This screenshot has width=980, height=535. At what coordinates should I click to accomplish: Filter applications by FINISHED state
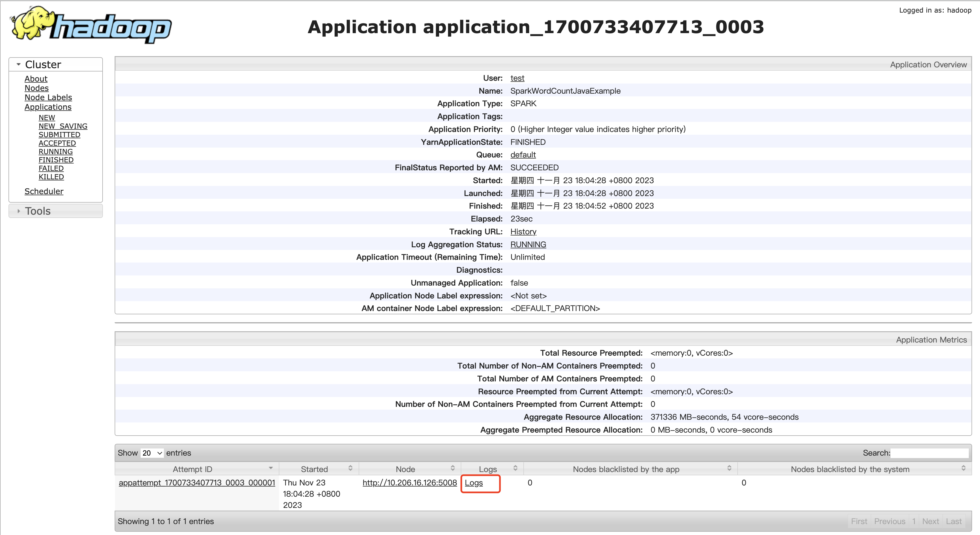56,160
